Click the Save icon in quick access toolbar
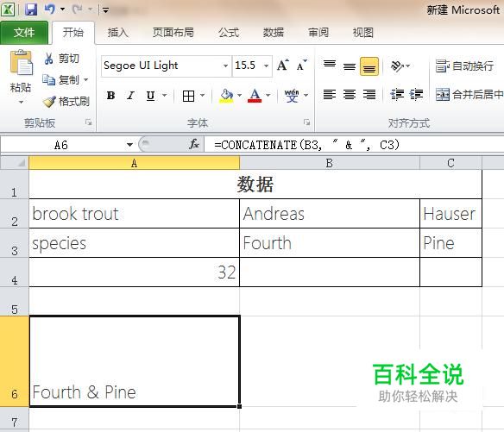This screenshot has width=504, height=432. (31, 9)
